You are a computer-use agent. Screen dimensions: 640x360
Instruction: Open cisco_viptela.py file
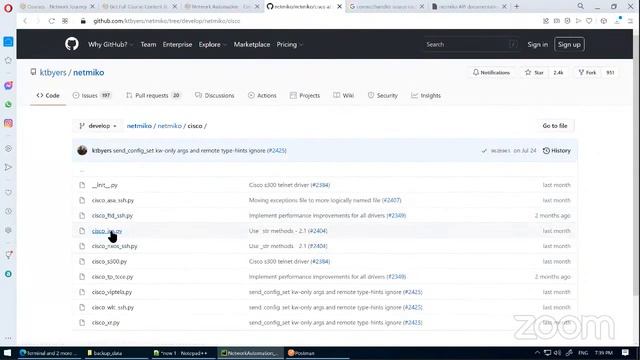tap(112, 292)
